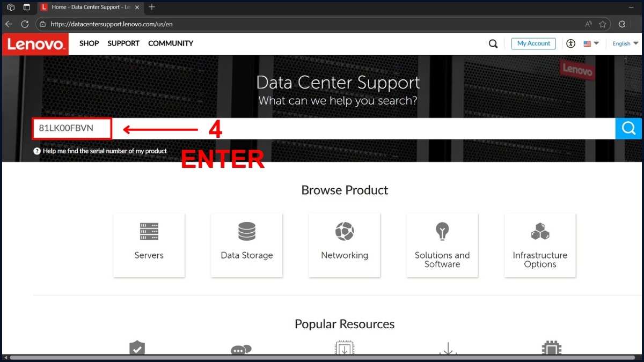The height and width of the screenshot is (362, 644).
Task: Open browser extensions puzzle icon
Action: point(622,24)
